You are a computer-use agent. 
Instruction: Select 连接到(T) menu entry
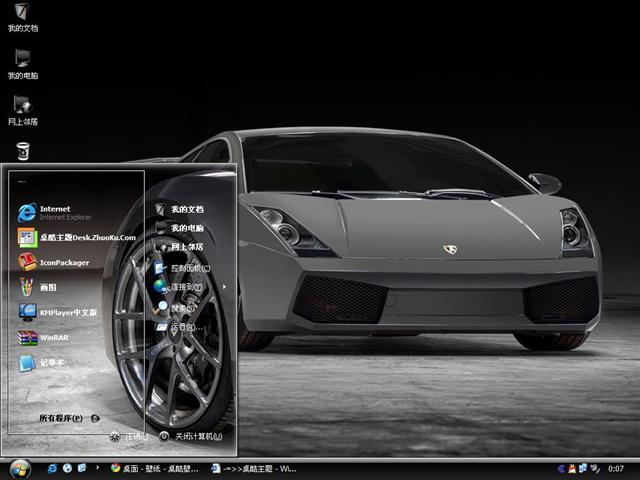178,287
